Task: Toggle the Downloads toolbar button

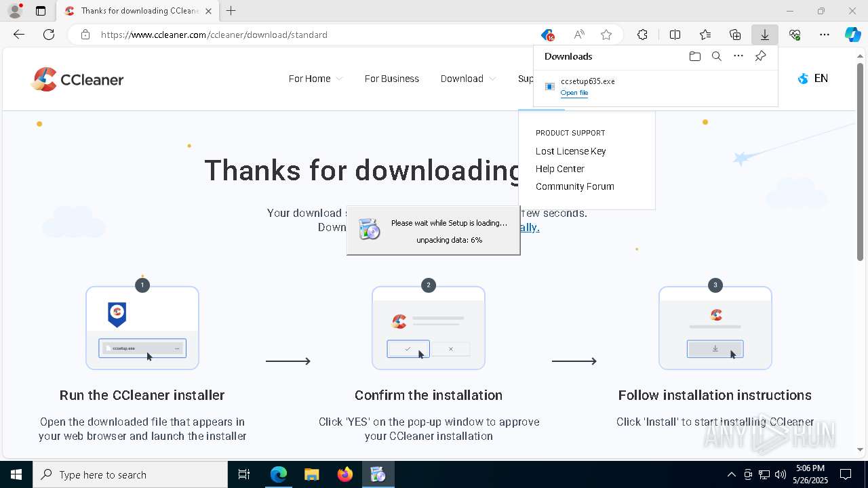Action: coord(765,35)
